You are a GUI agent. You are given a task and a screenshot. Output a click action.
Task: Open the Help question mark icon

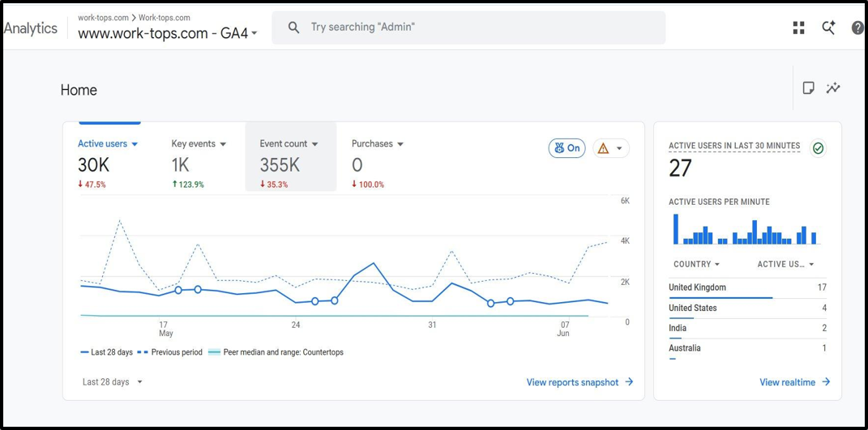point(857,28)
